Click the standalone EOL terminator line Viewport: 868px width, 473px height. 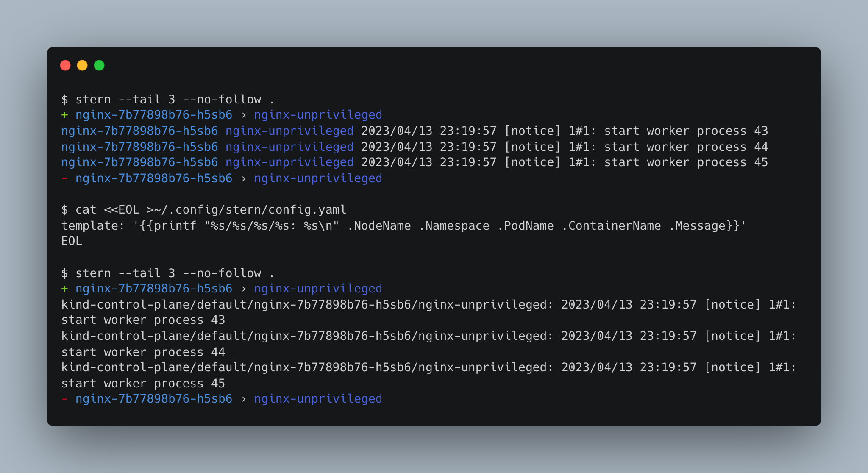click(x=72, y=241)
